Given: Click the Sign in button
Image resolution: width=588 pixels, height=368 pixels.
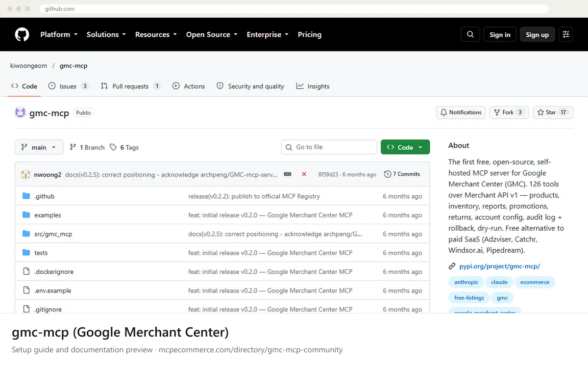Looking at the screenshot, I should (500, 34).
